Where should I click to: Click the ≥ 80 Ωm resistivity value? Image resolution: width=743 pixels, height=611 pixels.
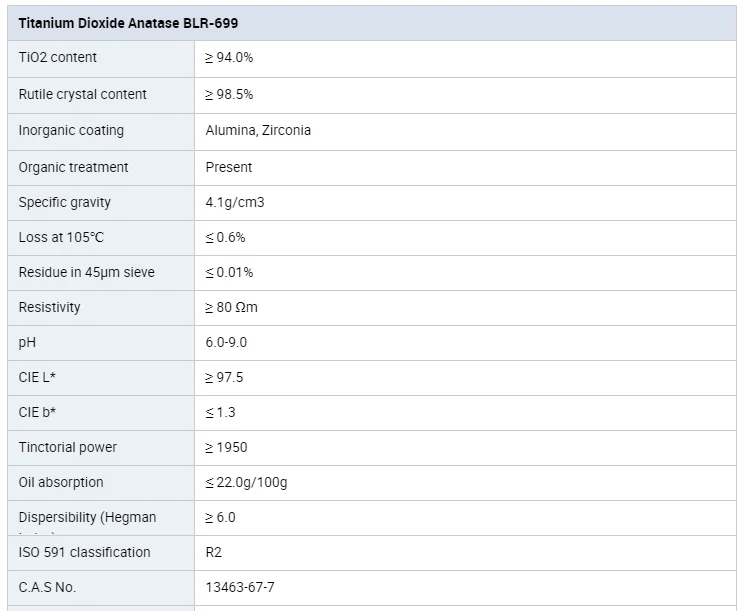pos(231,307)
